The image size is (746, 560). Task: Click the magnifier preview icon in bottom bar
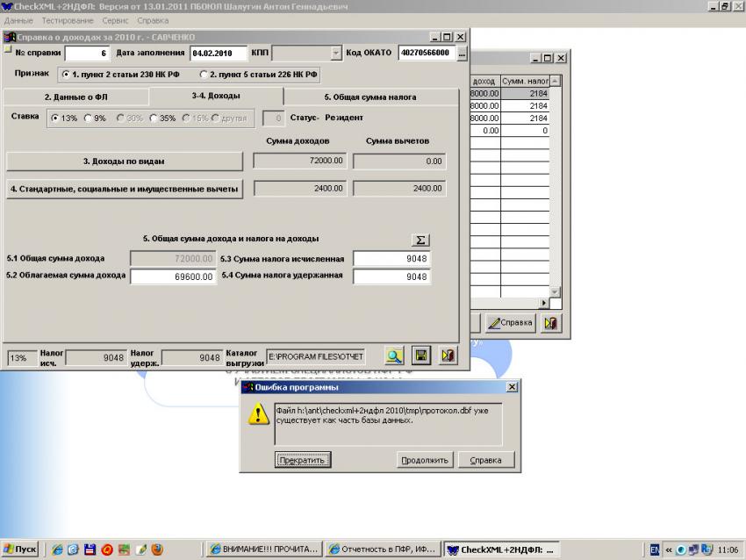tap(395, 355)
